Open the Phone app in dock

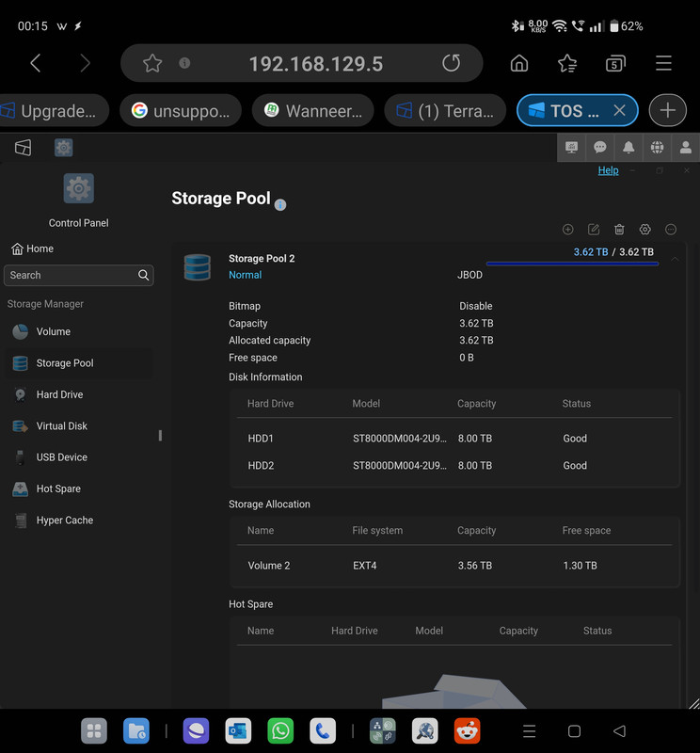pyautogui.click(x=323, y=731)
